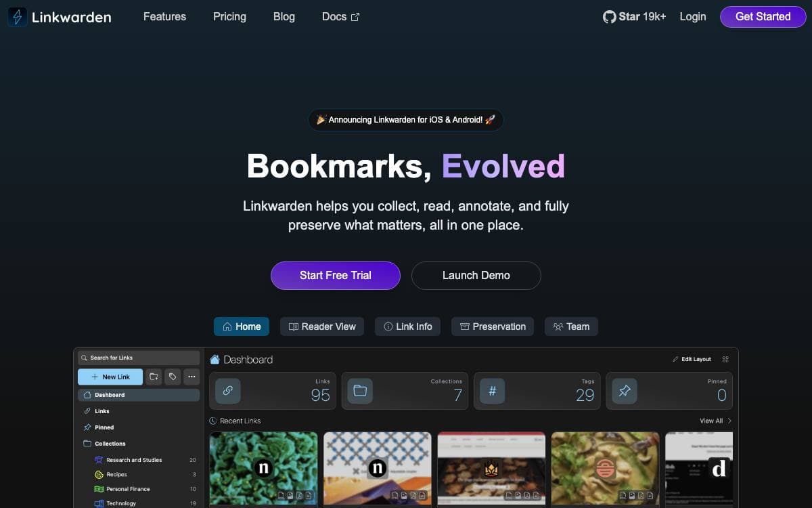The image size is (812, 508).
Task: Click the red circular favicon on fourth card
Action: pyautogui.click(x=605, y=469)
